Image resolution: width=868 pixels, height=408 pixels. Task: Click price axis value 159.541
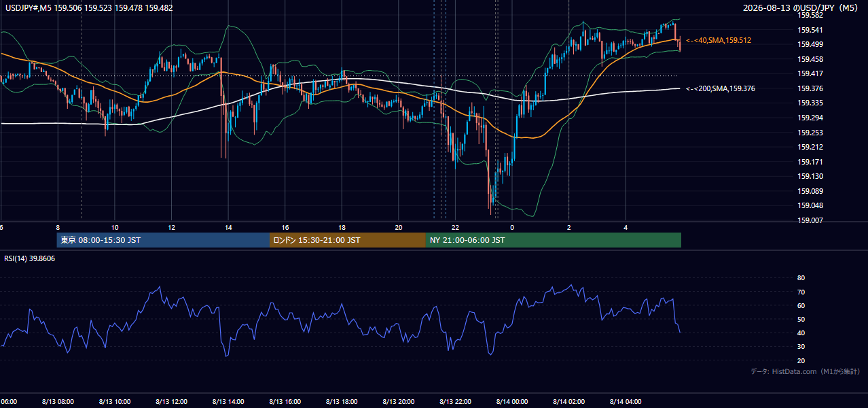(810, 30)
